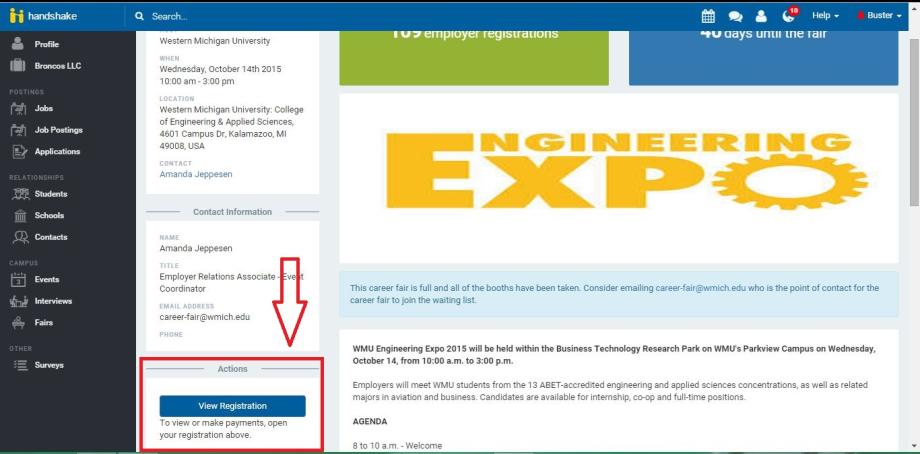The height and width of the screenshot is (454, 920).
Task: Click the Surveys list icon
Action: [21, 365]
